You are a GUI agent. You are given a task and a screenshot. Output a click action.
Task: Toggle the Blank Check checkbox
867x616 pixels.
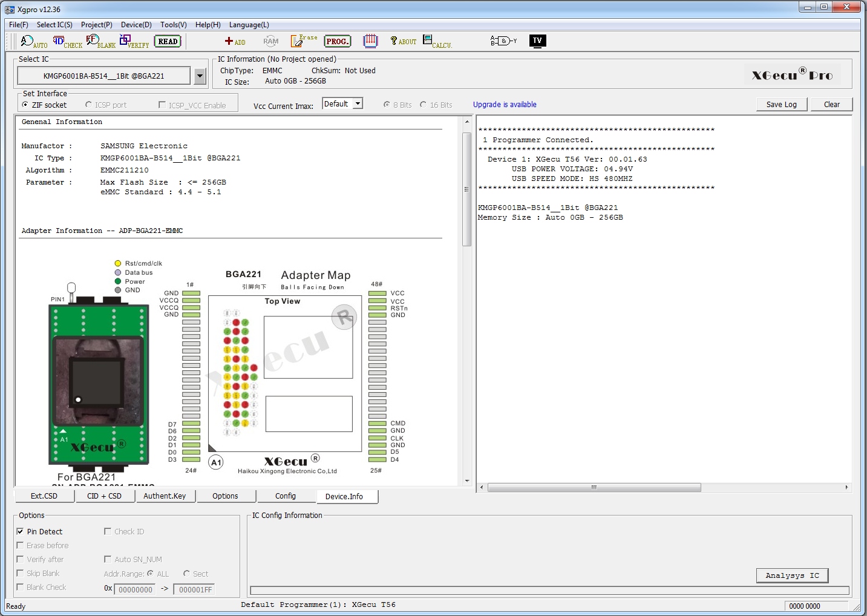tap(20, 587)
